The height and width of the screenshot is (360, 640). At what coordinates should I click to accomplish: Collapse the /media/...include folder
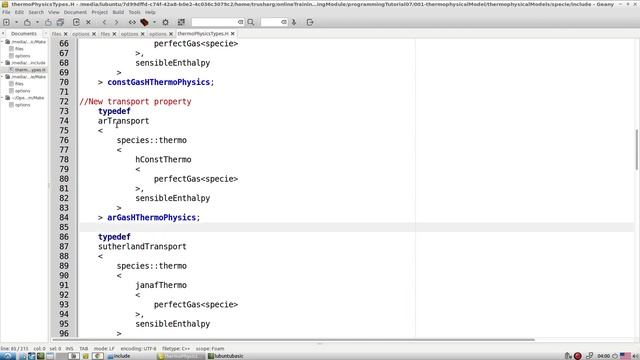[2, 63]
